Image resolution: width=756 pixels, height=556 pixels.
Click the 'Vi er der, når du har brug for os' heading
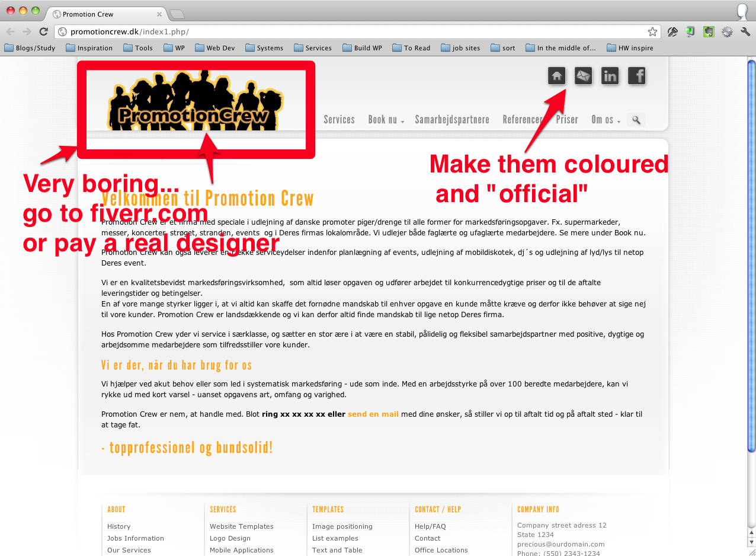click(177, 365)
